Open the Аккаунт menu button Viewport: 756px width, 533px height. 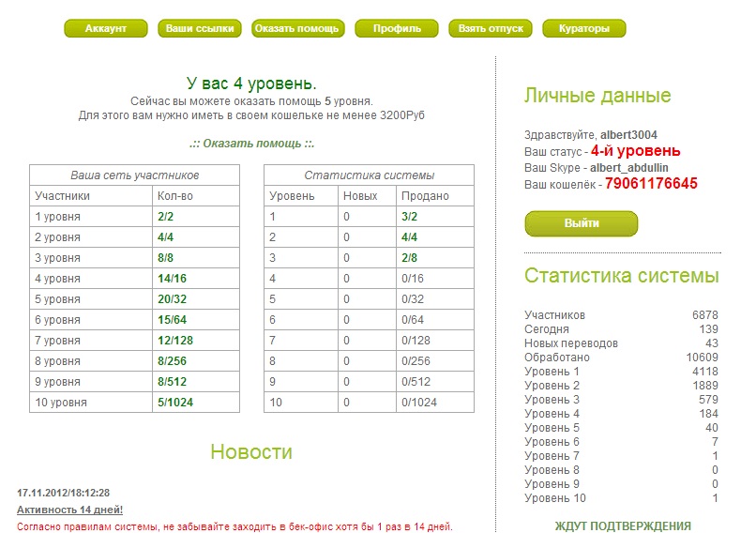106,28
